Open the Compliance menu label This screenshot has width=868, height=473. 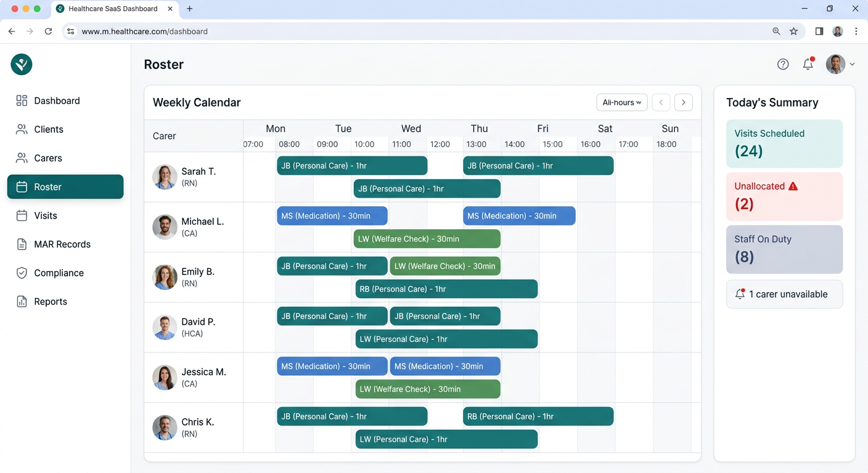[59, 273]
